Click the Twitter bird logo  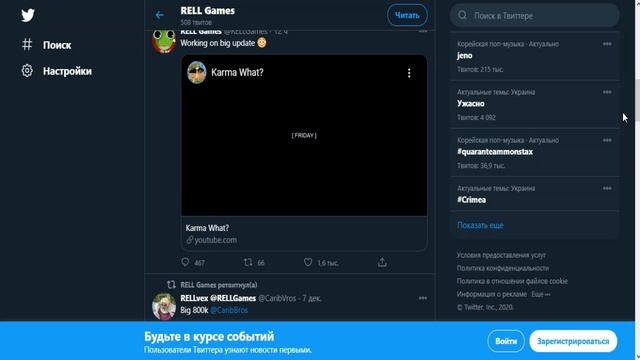coord(28,16)
